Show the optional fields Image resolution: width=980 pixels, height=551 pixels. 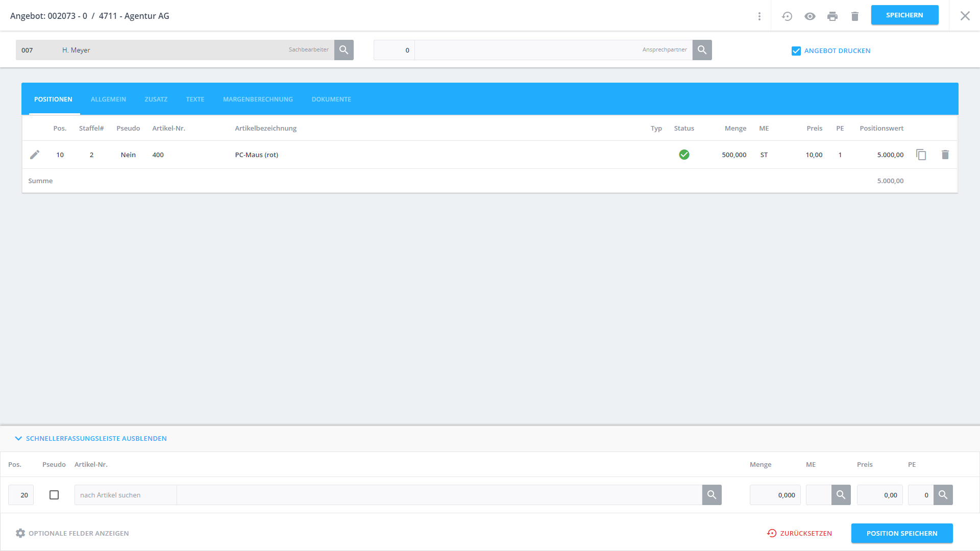[72, 533]
